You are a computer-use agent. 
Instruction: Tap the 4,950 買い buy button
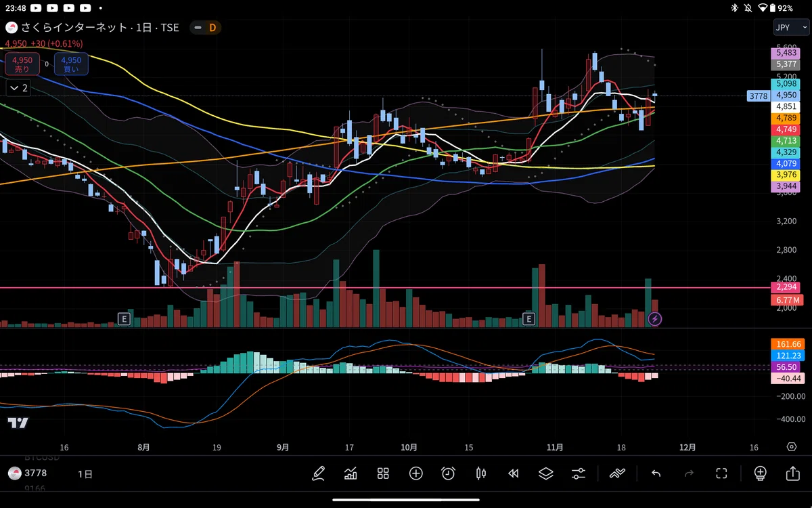coord(70,64)
